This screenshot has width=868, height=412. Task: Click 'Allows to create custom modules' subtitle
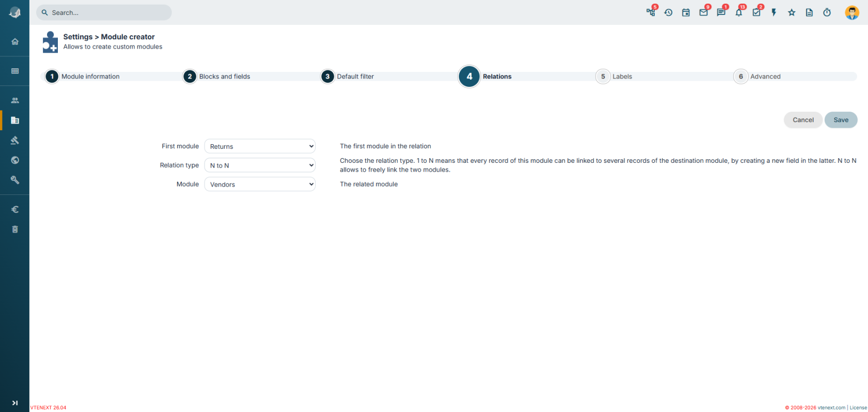coord(113,47)
